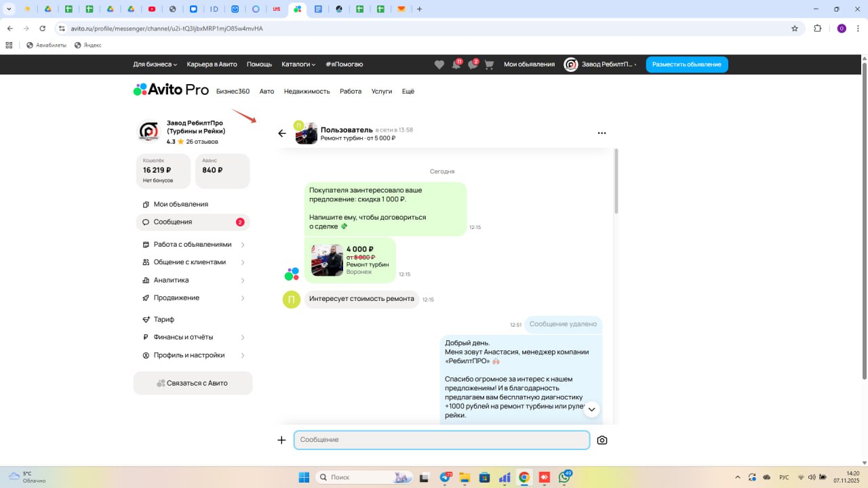Image resolution: width=868 pixels, height=488 pixels.
Task: Expand Для бизнеса dropdown
Action: [155, 64]
